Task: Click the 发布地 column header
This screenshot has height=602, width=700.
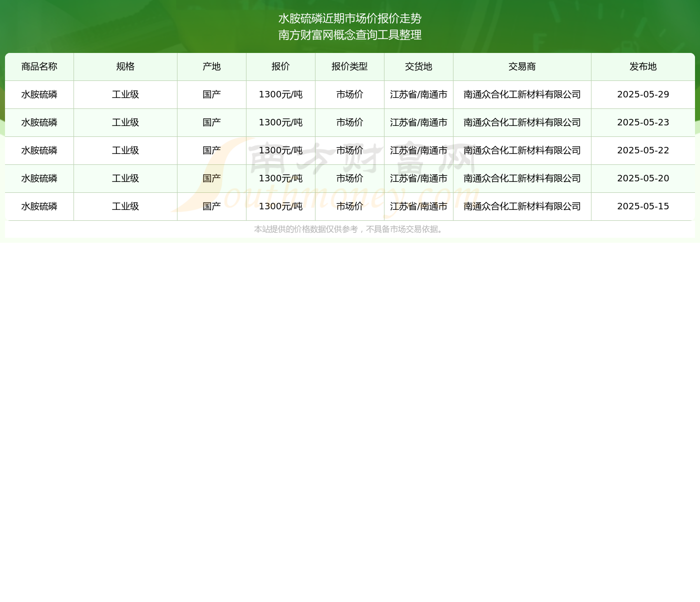Action: click(643, 66)
